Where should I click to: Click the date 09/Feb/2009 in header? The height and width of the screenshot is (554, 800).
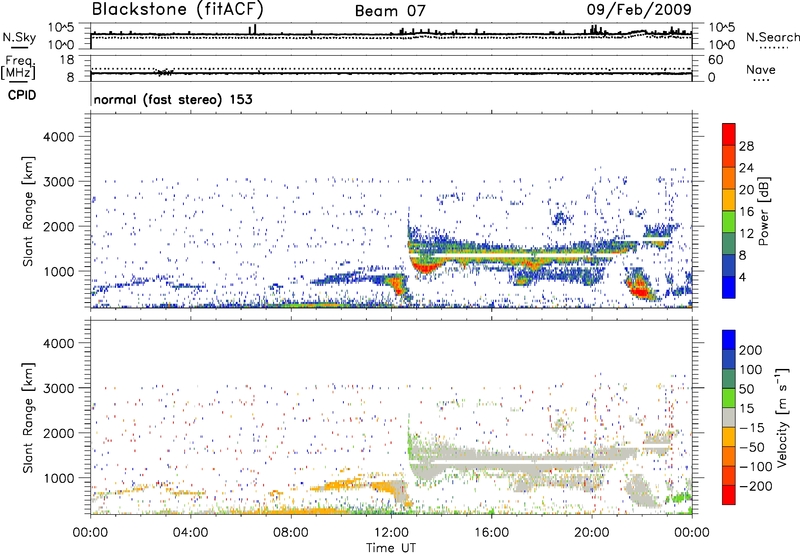(x=639, y=9)
